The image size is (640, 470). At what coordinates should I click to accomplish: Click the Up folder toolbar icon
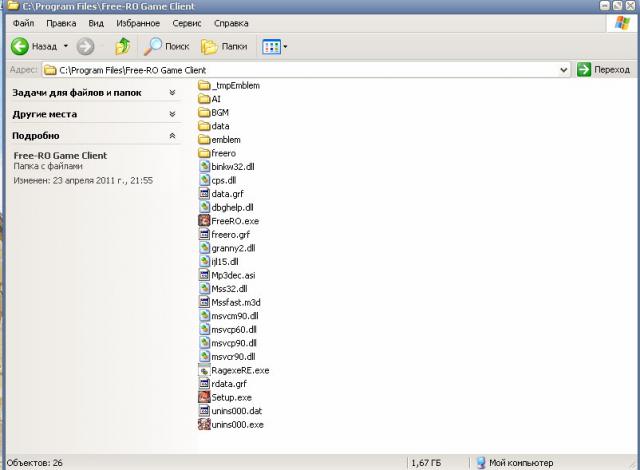(x=122, y=47)
